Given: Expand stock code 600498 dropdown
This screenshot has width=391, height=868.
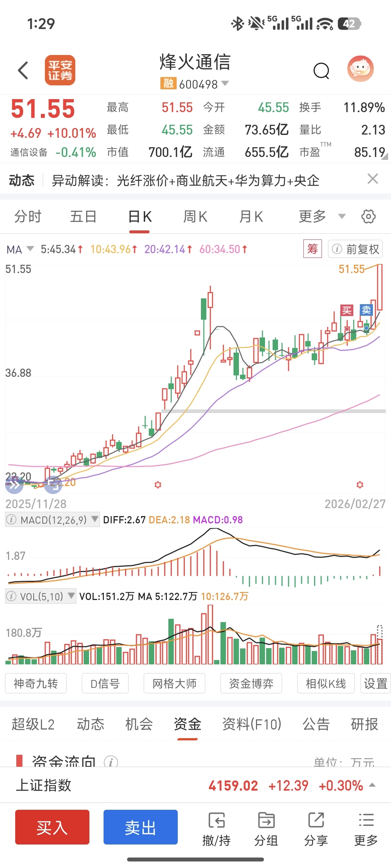Looking at the screenshot, I should click(225, 83).
